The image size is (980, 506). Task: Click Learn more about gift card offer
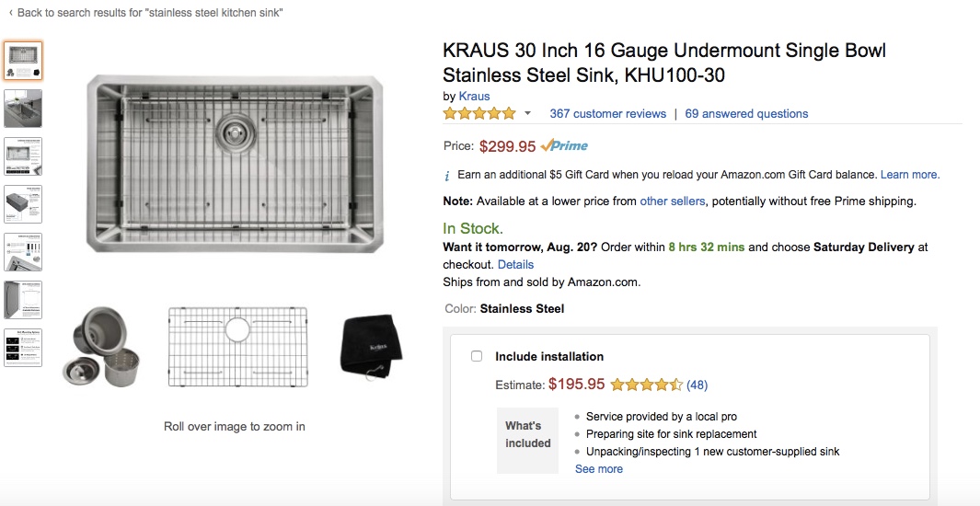(x=909, y=175)
